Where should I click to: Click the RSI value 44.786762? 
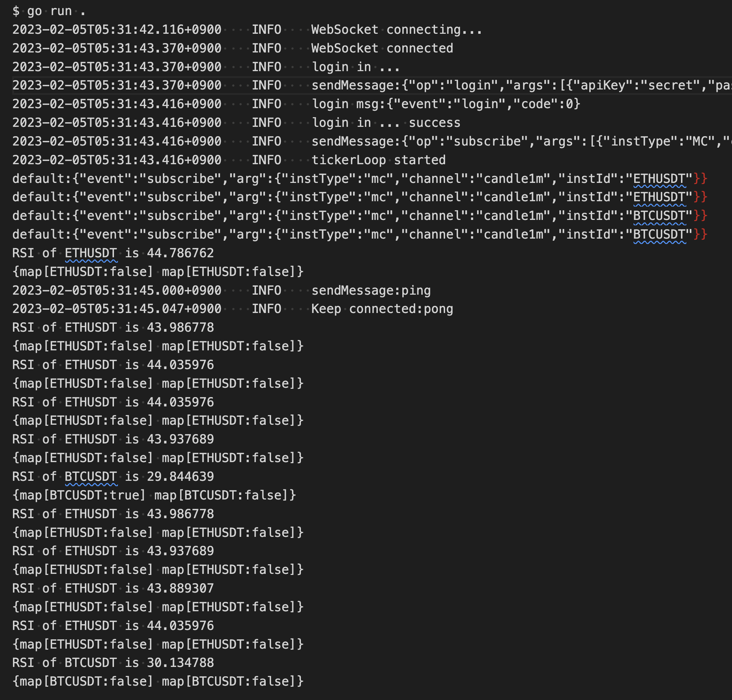[x=180, y=253]
